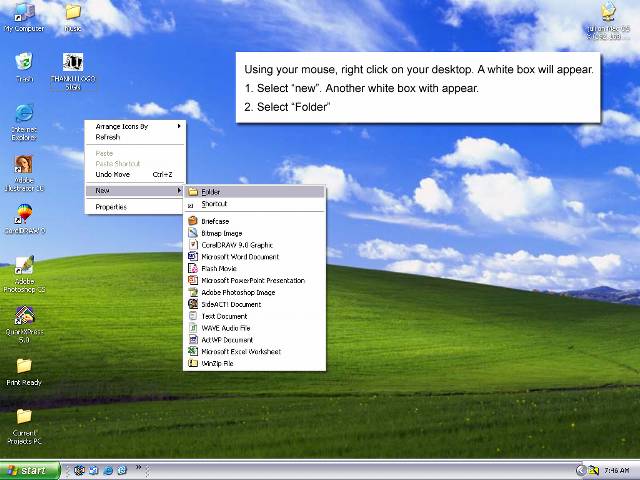Create a new WAVE Audio File
Viewport: 640px width, 480px height.
pos(255,328)
